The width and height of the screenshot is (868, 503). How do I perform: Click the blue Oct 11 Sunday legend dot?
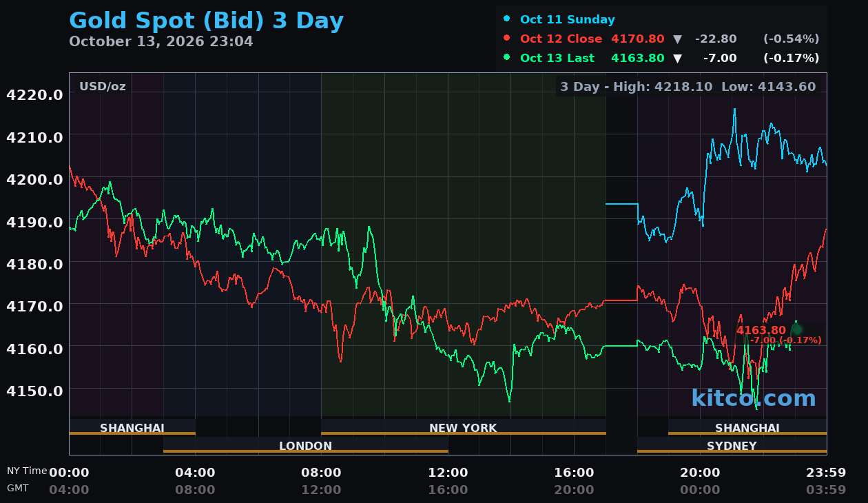[x=507, y=19]
